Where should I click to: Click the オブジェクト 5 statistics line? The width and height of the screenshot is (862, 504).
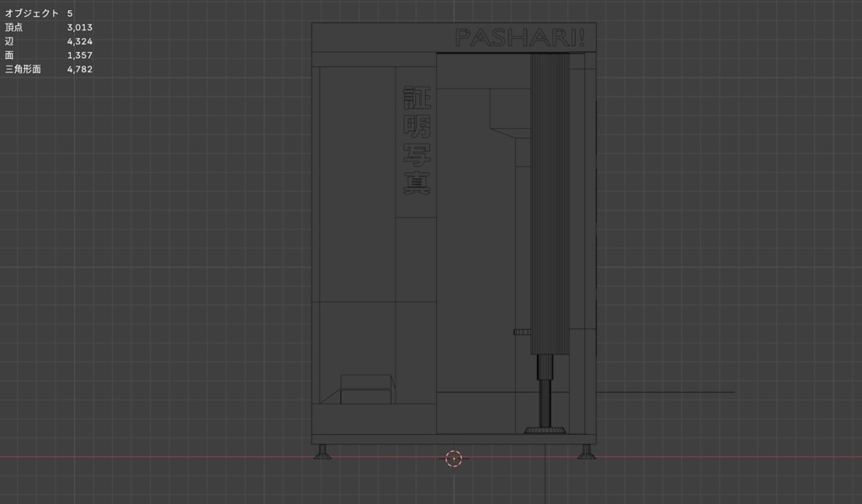pos(39,13)
